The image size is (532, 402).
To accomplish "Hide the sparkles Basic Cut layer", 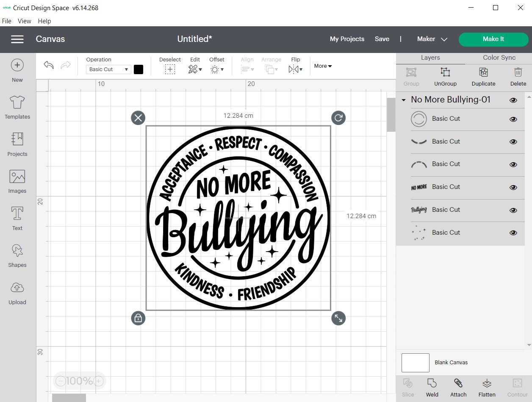I will 513,233.
